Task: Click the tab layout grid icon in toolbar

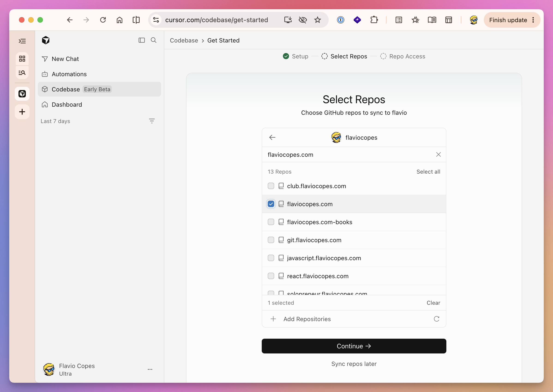Action: click(x=448, y=20)
